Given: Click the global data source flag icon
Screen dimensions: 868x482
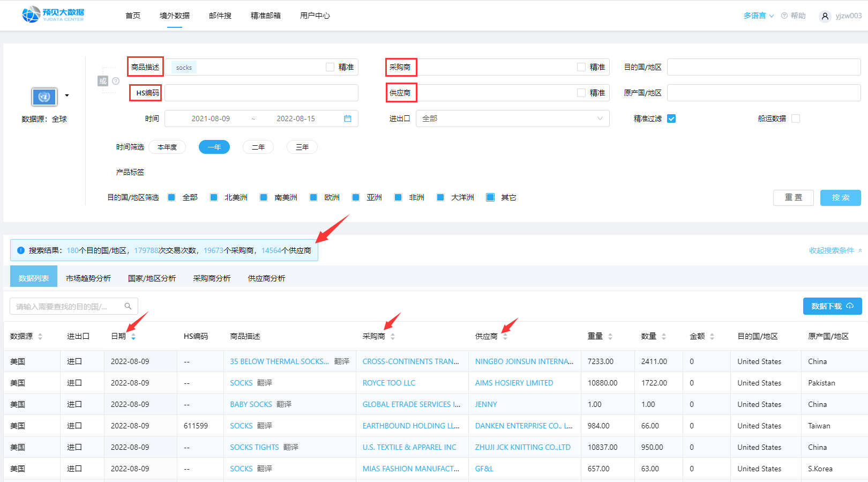Looking at the screenshot, I should 44,97.
